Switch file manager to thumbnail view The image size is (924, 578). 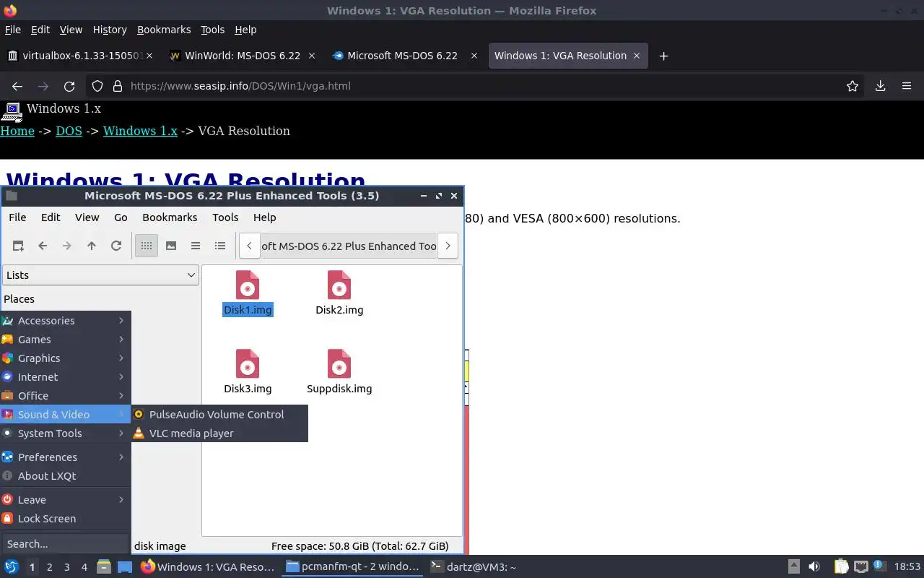pos(171,246)
